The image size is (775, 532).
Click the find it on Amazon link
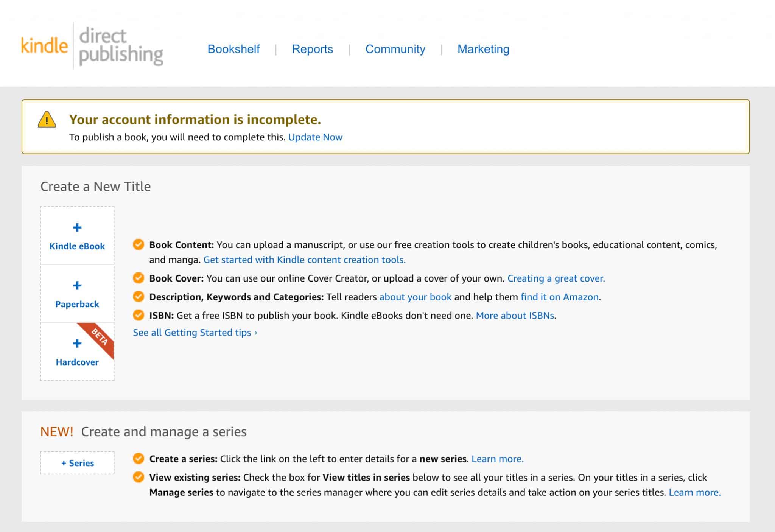pos(559,297)
